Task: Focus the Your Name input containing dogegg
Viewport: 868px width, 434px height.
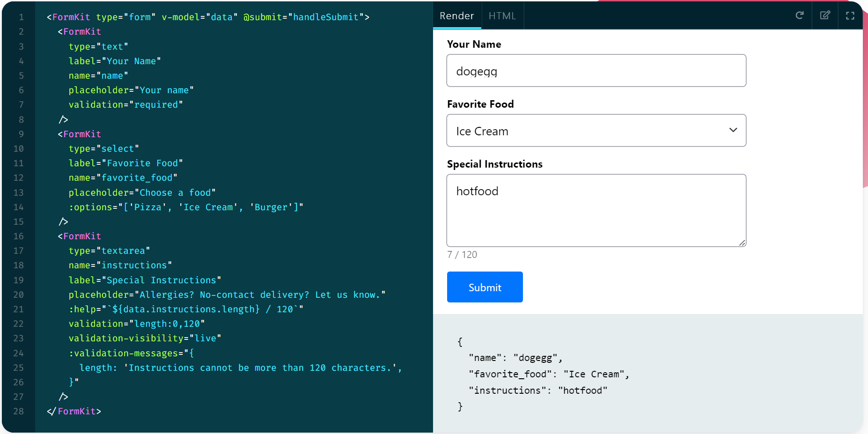Action: click(x=596, y=71)
